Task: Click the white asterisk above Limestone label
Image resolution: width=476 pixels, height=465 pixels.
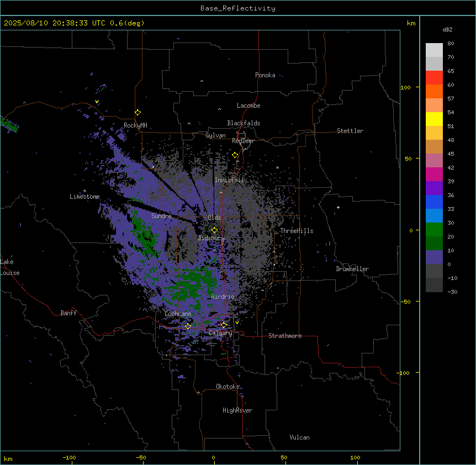Action: click(x=84, y=191)
